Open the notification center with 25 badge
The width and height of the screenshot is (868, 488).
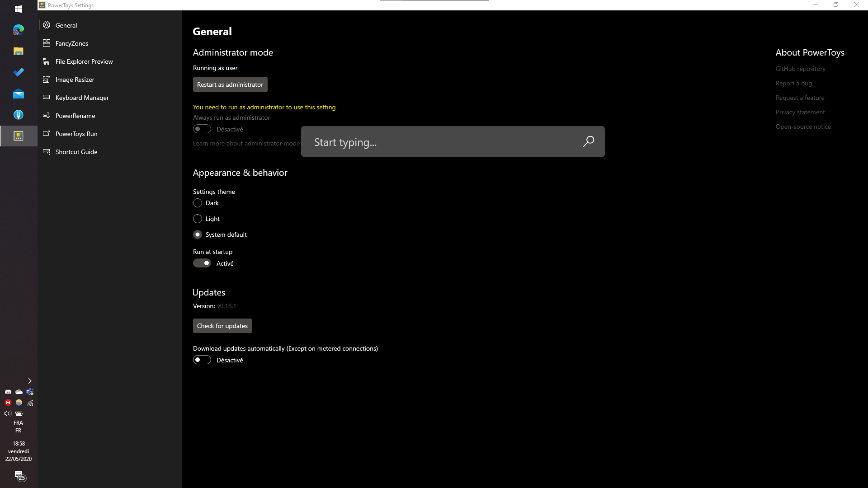19,476
